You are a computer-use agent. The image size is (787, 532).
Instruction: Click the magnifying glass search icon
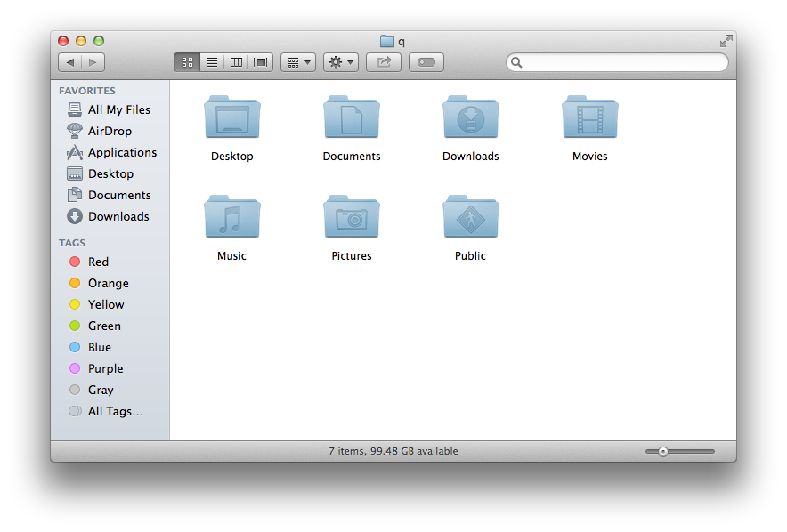point(516,62)
